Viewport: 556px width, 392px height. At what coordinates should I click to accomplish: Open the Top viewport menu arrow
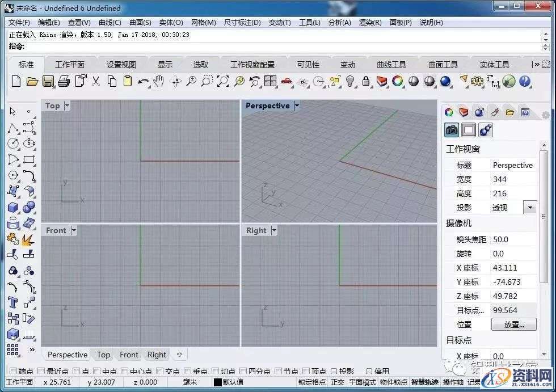pyautogui.click(x=66, y=106)
